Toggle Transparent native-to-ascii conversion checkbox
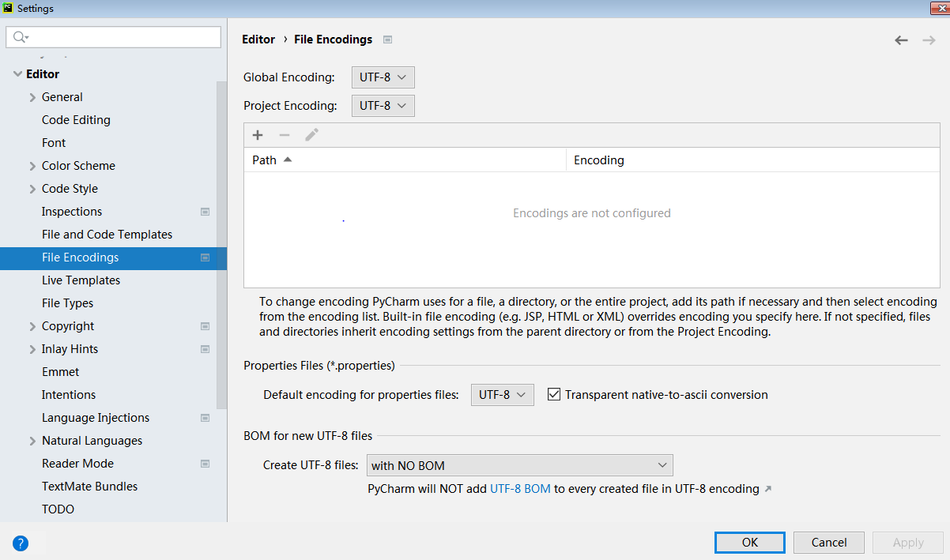 pos(554,394)
